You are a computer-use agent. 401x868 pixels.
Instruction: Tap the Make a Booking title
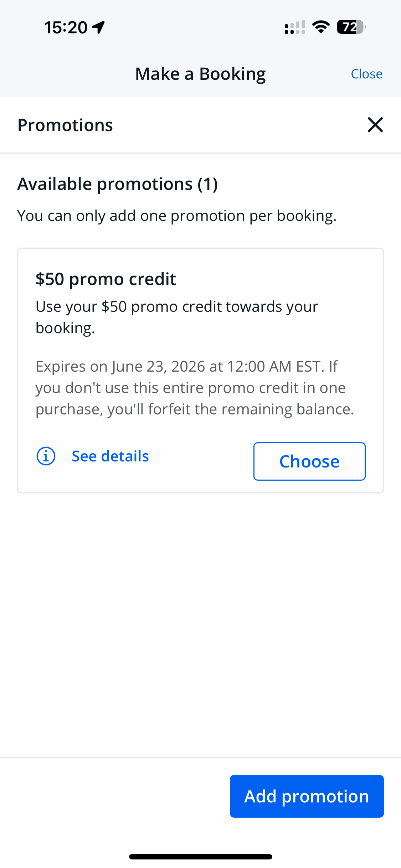[200, 74]
